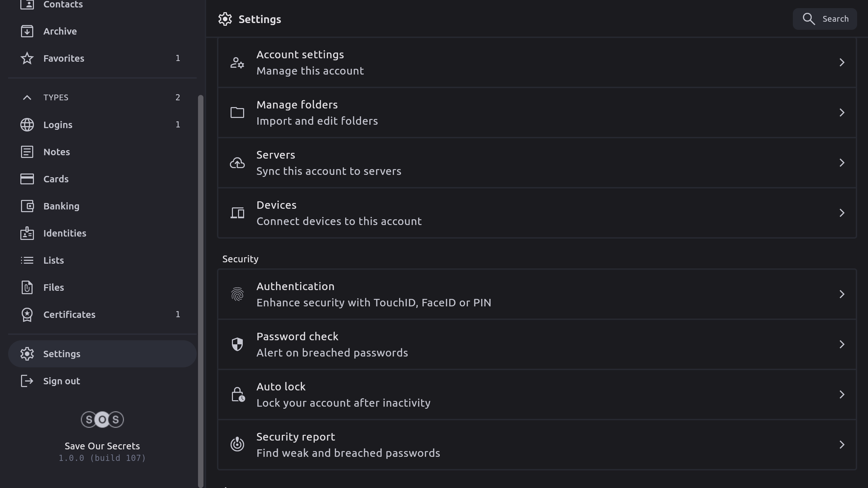Click the Account settings person-gear icon
This screenshot has width=868, height=488.
[237, 63]
